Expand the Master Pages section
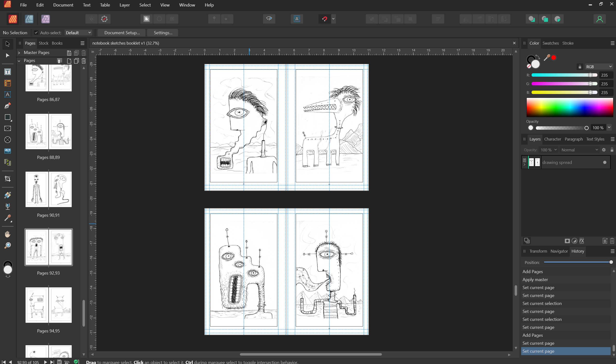The width and height of the screenshot is (616, 364). point(19,53)
